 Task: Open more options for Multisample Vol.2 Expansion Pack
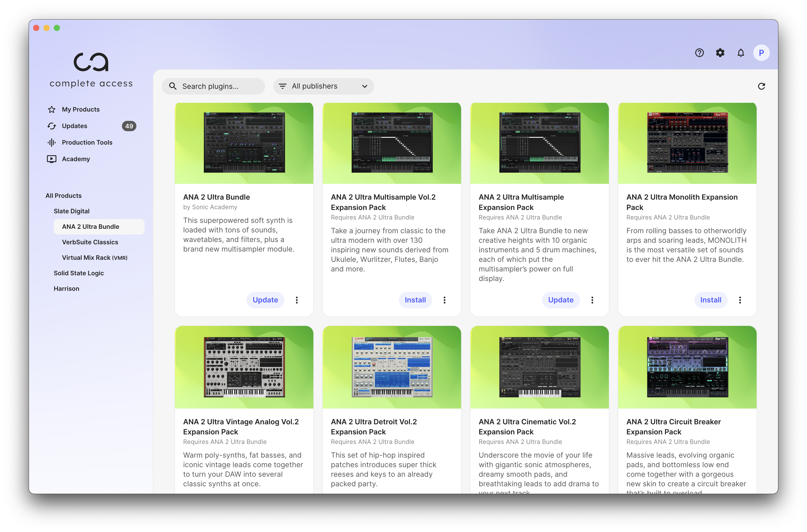[444, 300]
